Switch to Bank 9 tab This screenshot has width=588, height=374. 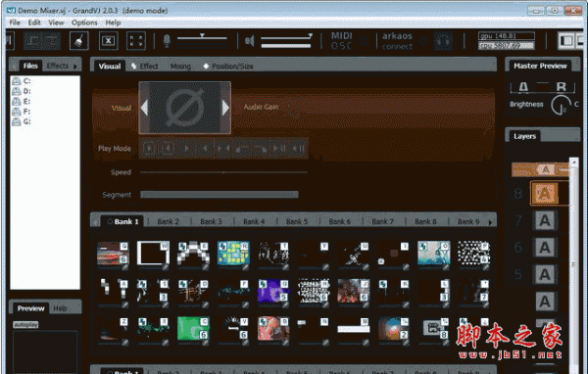pyautogui.click(x=468, y=221)
